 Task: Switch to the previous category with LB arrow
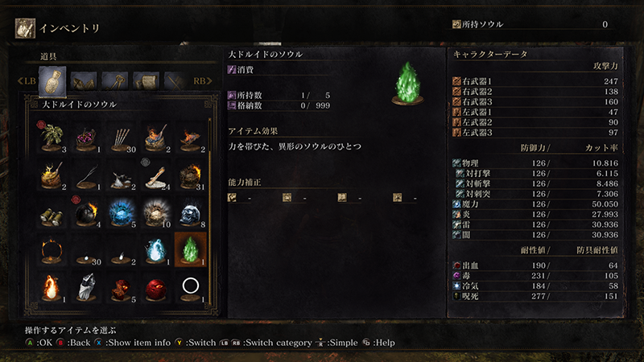coord(27,81)
